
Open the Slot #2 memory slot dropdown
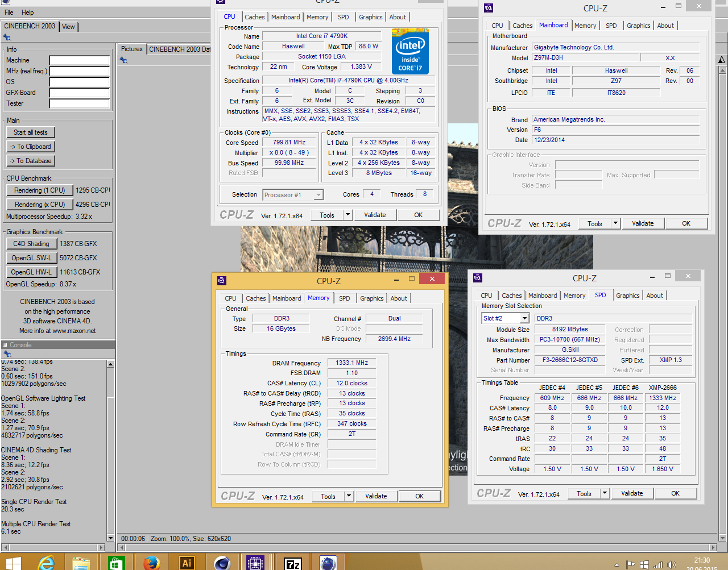[526, 318]
